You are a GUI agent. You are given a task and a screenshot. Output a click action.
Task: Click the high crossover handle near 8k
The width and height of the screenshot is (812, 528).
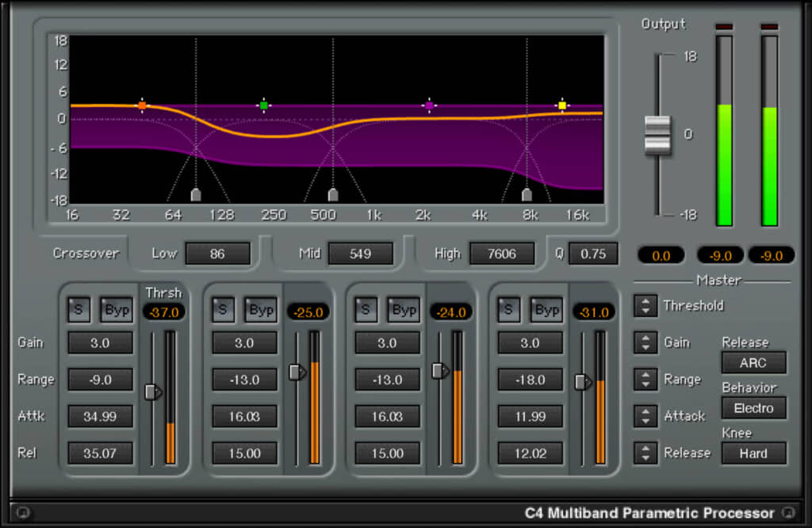tap(527, 194)
